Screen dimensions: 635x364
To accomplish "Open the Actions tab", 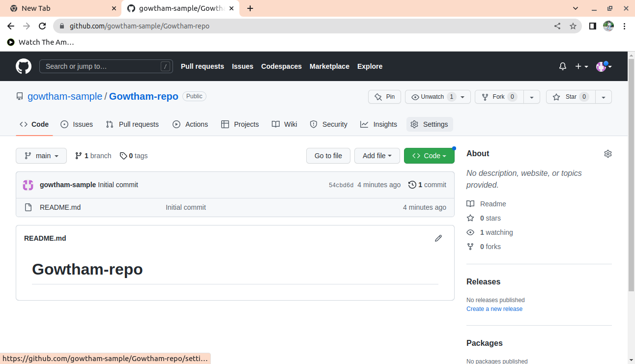I will pos(190,124).
